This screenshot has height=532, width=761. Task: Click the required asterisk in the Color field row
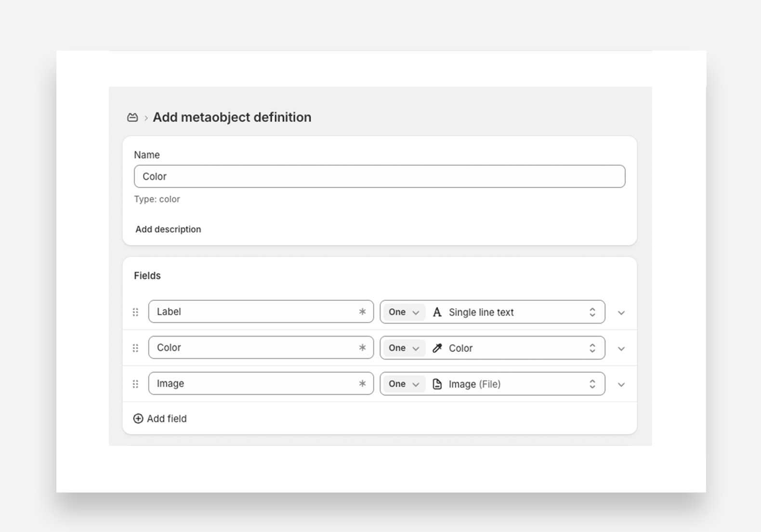[x=362, y=347]
